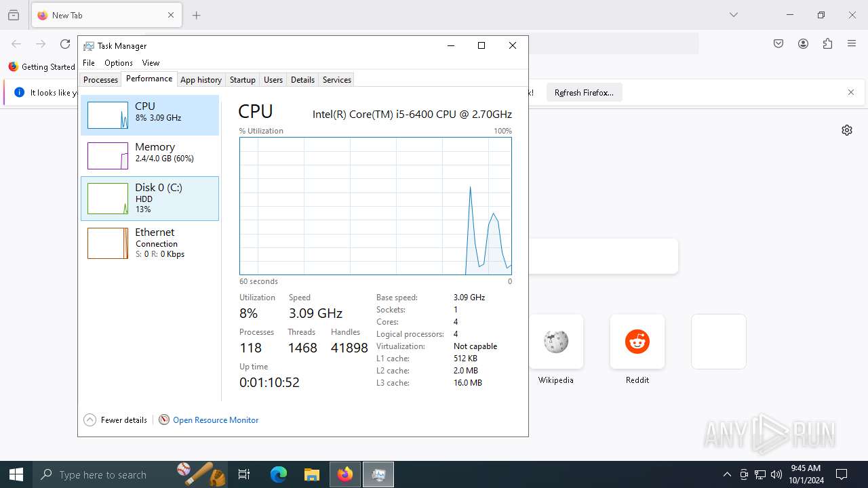Close the New Tab tab
The height and width of the screenshot is (488, 868).
coord(171,15)
